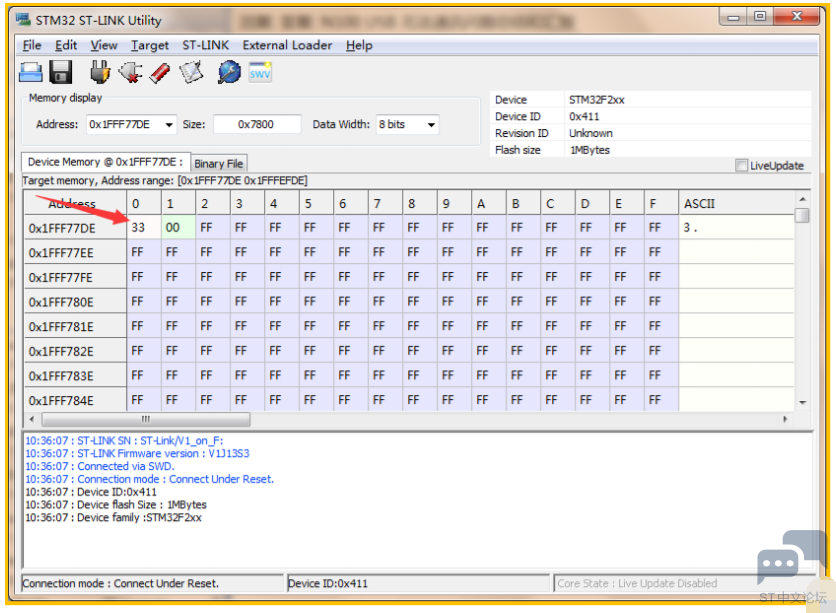This screenshot has height=613, width=836.
Task: Click the Revision ID value Unknown
Action: (x=591, y=133)
